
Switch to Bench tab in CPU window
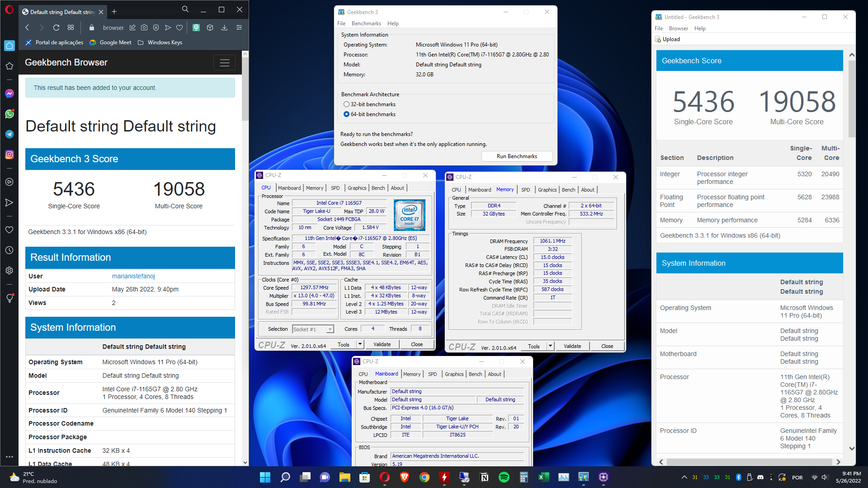(378, 188)
